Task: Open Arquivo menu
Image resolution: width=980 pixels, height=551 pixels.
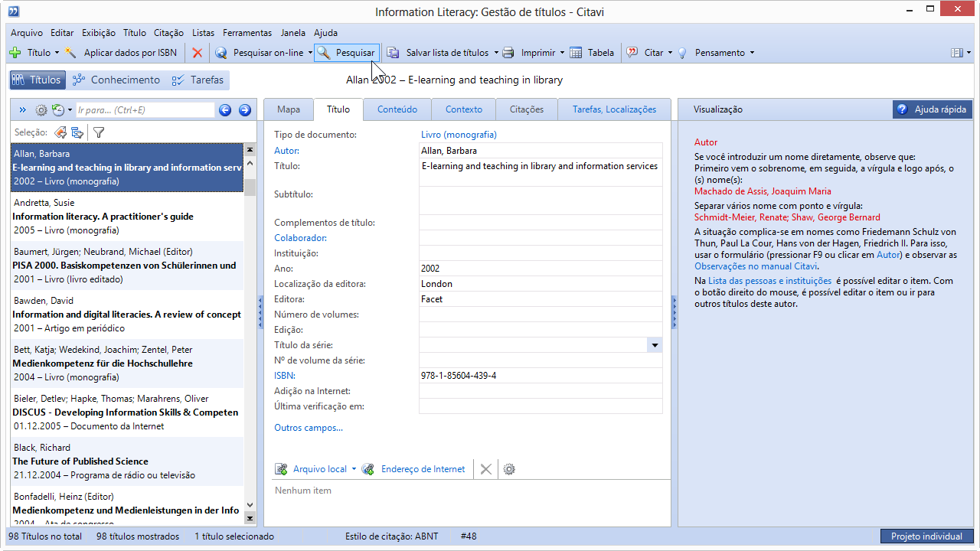Action: tap(27, 33)
